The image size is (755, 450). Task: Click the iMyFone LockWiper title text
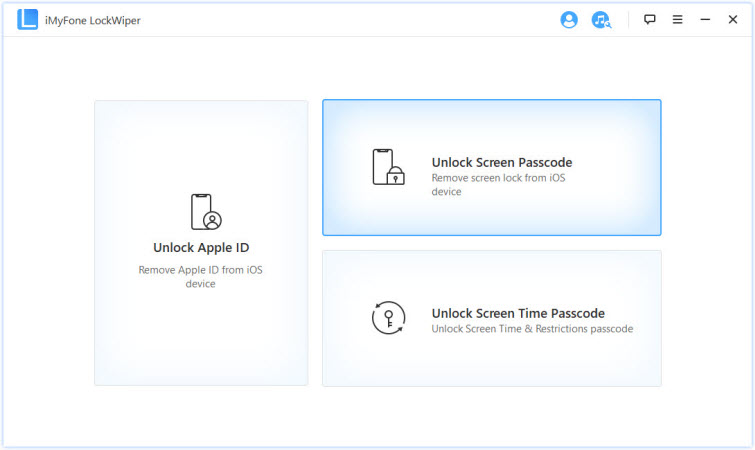coord(93,20)
